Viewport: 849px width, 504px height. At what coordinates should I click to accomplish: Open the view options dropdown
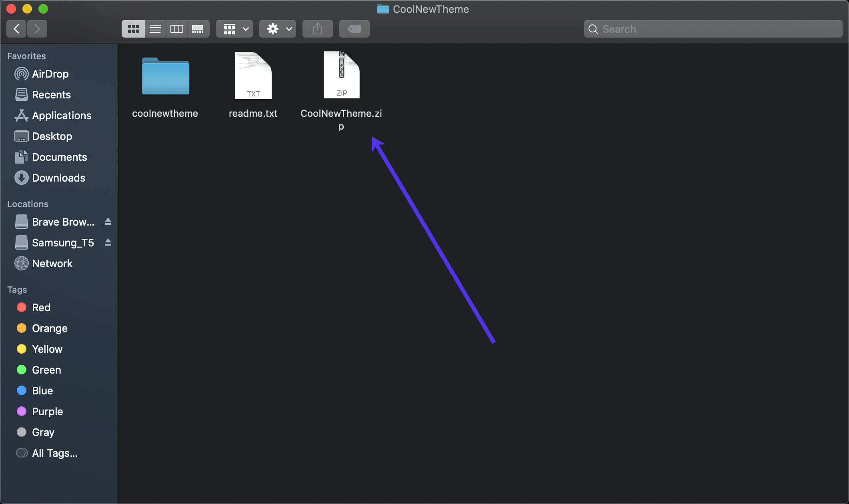pos(234,28)
